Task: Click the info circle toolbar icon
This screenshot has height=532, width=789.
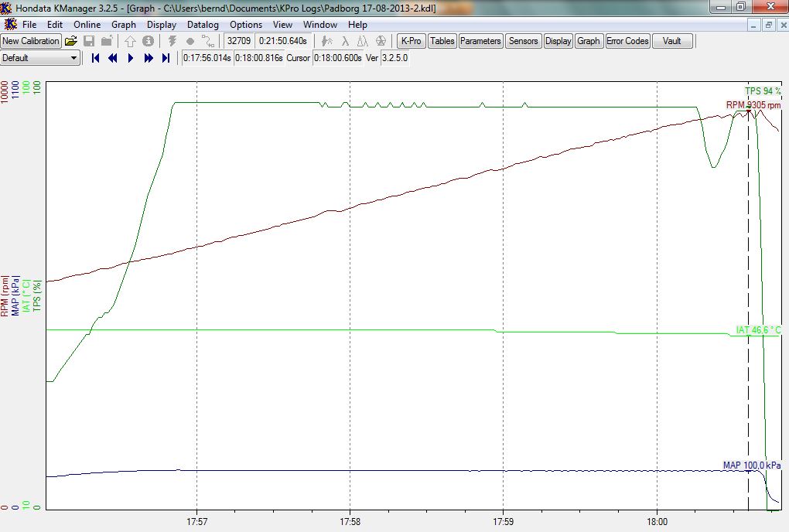Action: [147, 41]
